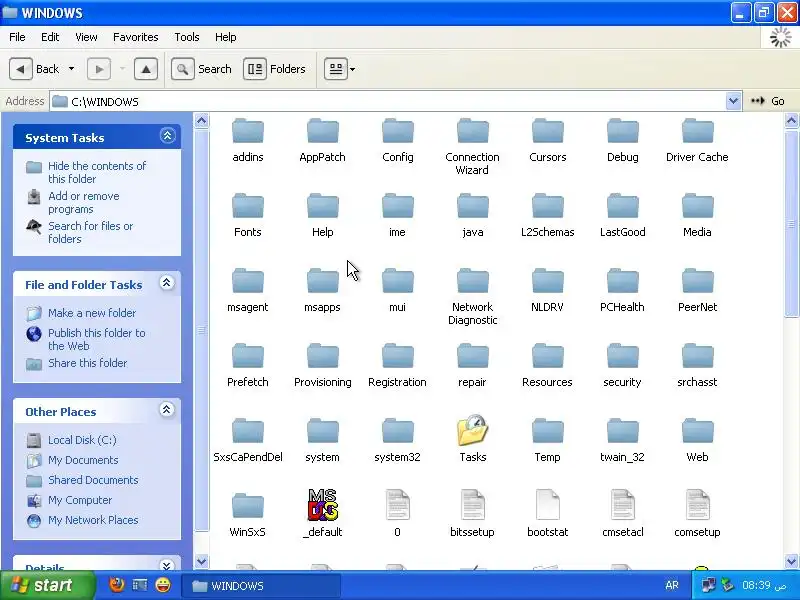The width and height of the screenshot is (800, 600).
Task: Select the bootstat file icon
Action: click(547, 505)
